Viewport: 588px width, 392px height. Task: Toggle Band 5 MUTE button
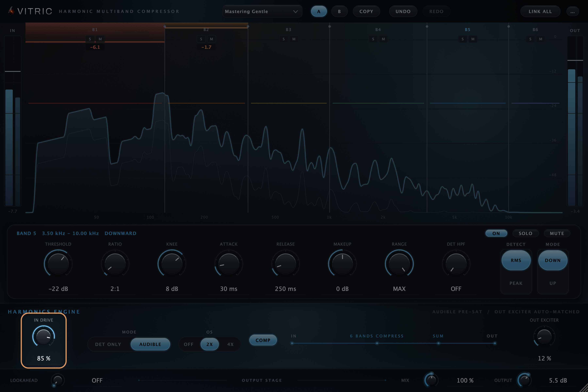[x=557, y=233]
